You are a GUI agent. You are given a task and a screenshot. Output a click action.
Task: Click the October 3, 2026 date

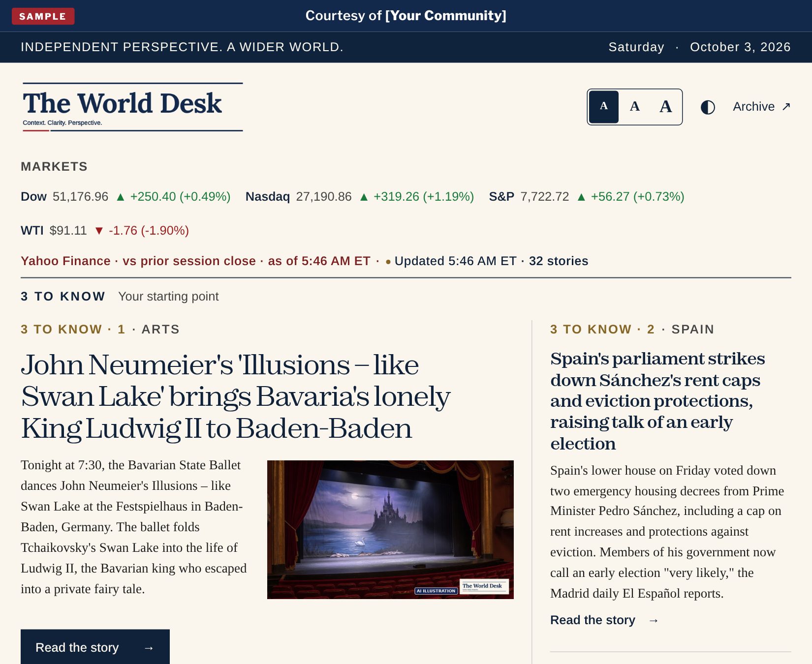pos(740,47)
